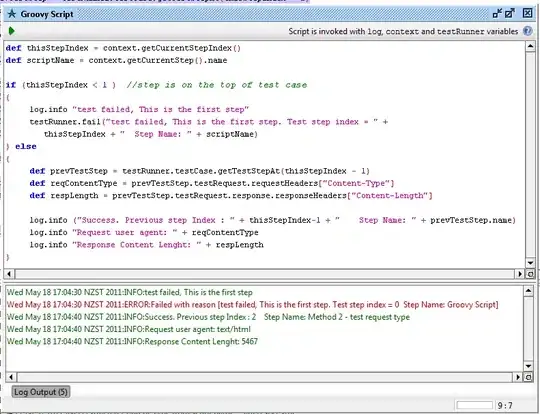Click the 'def thisStepIndex' code line
The width and height of the screenshot is (540, 414).
click(123, 48)
